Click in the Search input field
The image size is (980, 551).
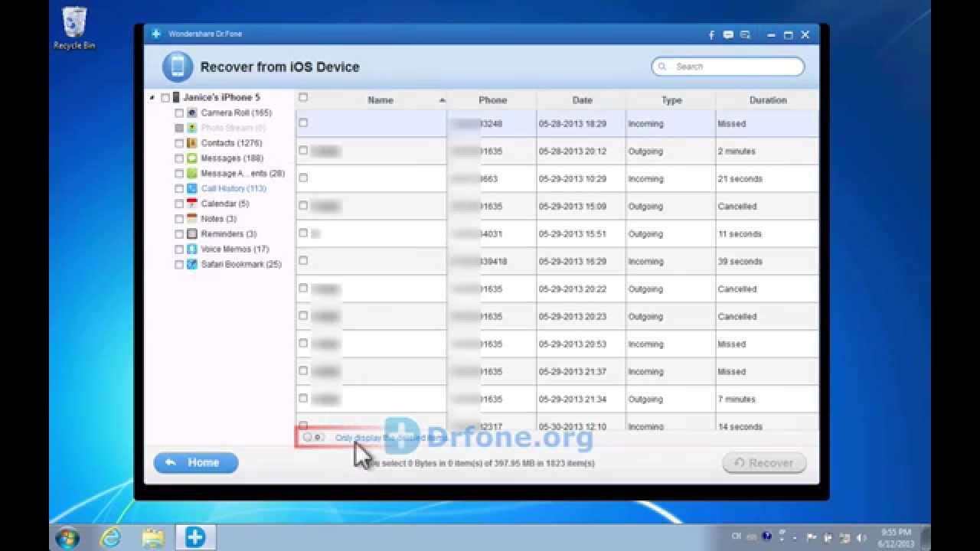[x=727, y=67]
